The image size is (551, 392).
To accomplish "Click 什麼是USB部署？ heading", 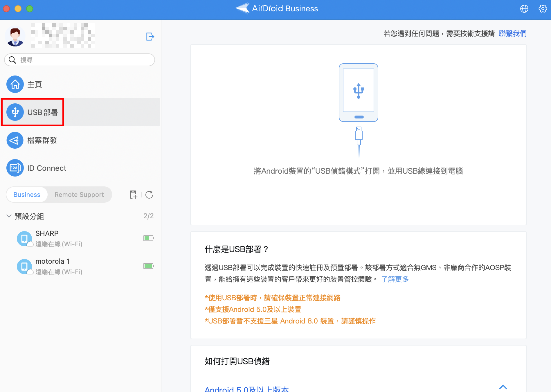I will [237, 249].
